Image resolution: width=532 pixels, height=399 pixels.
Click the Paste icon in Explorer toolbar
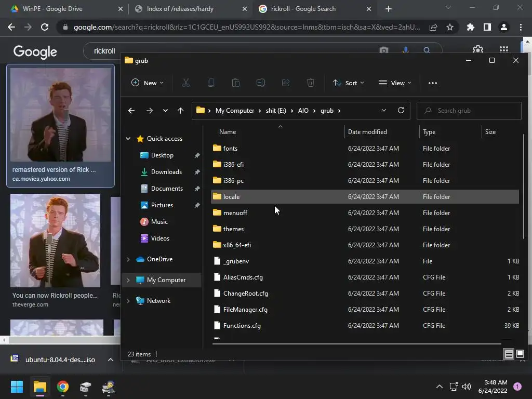(236, 83)
